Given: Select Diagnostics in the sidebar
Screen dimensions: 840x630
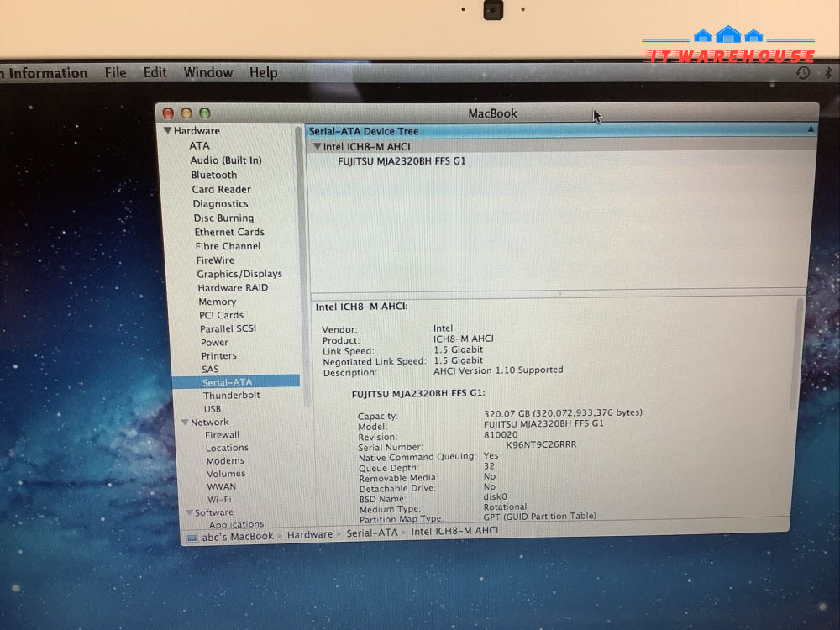Looking at the screenshot, I should coord(220,203).
